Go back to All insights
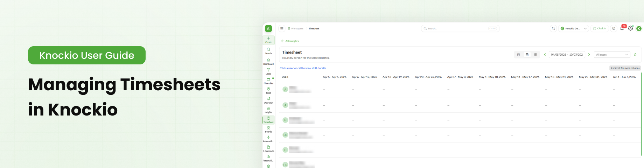The height and width of the screenshot is (168, 644). click(x=290, y=41)
